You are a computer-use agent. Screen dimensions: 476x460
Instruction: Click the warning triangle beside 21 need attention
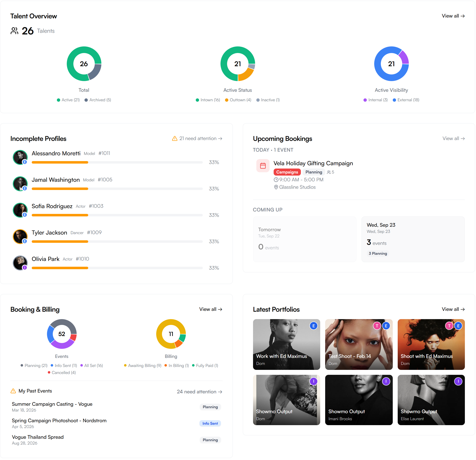click(x=175, y=139)
